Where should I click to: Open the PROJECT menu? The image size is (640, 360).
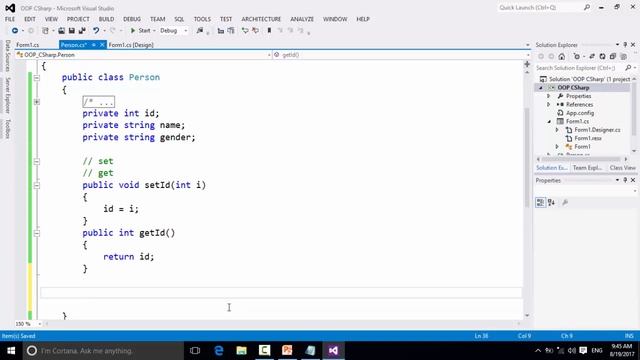coord(78,19)
